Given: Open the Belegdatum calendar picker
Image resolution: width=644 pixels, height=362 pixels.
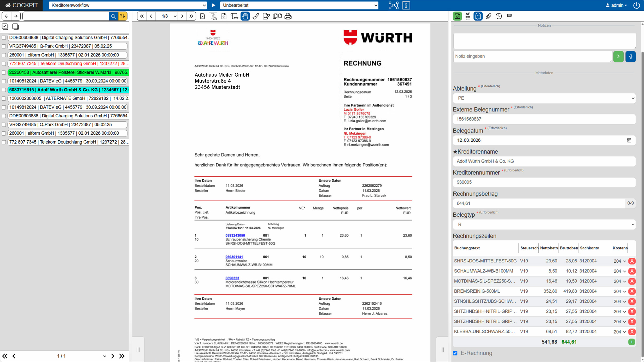Looking at the screenshot, I should (629, 140).
